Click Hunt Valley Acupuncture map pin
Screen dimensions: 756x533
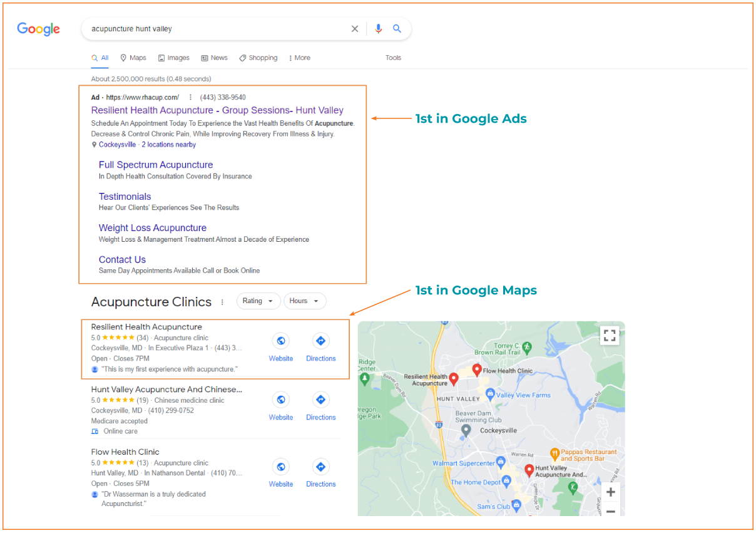pyautogui.click(x=529, y=471)
